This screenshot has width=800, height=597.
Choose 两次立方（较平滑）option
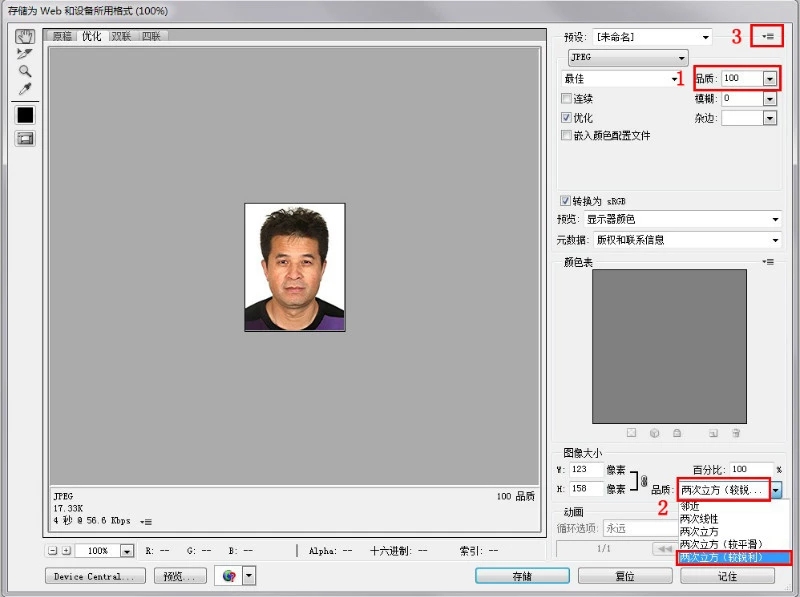click(x=731, y=544)
